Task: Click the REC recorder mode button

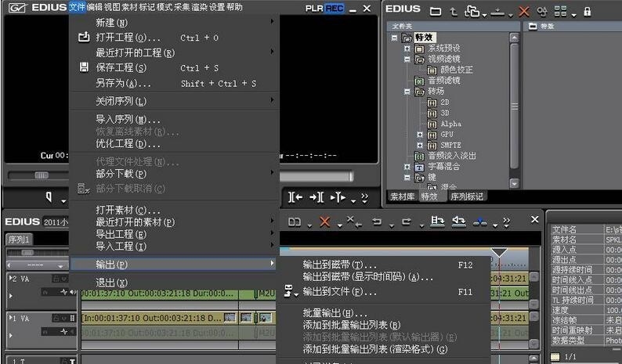Action: (x=334, y=9)
